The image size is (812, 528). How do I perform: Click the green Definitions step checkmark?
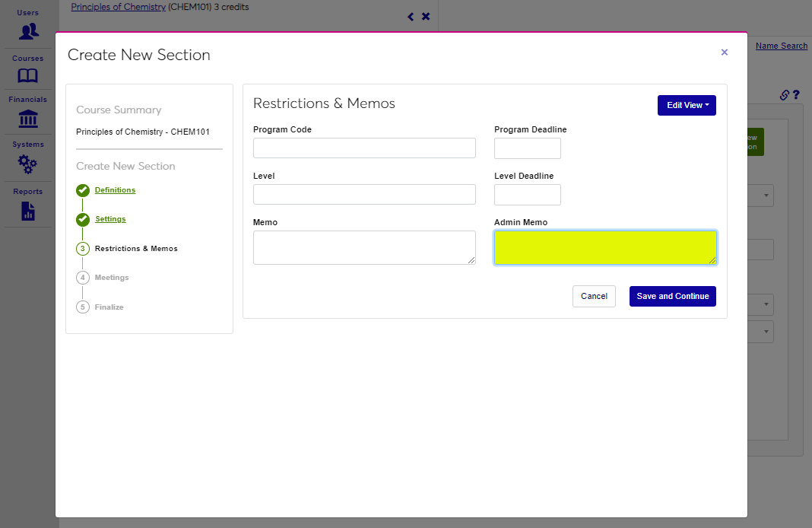[83, 190]
